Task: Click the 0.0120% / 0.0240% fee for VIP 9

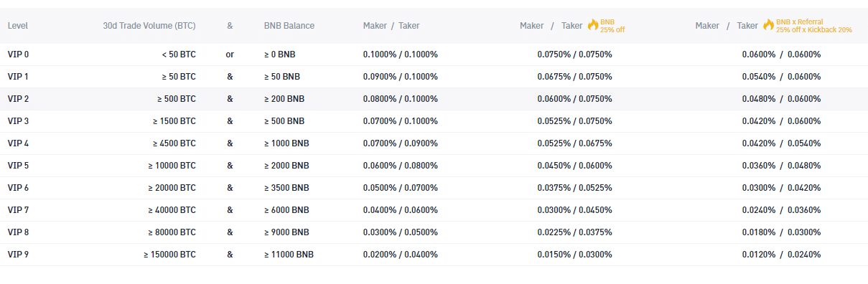Action: [x=781, y=255]
